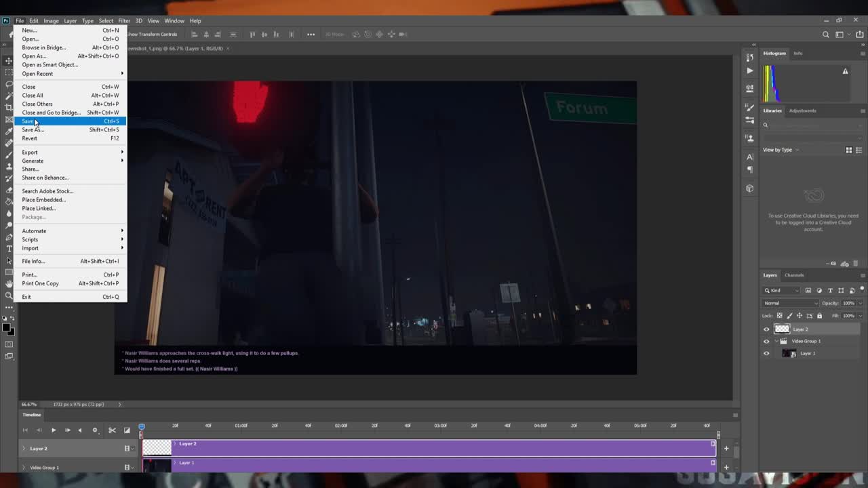Click the black foreground color swatch
868x488 pixels.
[6, 326]
